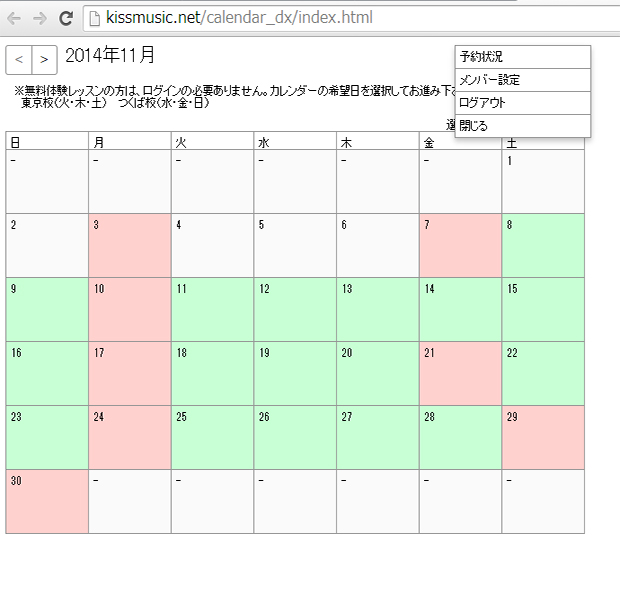Choose Sunday the 9th
The height and width of the screenshot is (591, 620).
point(47,310)
